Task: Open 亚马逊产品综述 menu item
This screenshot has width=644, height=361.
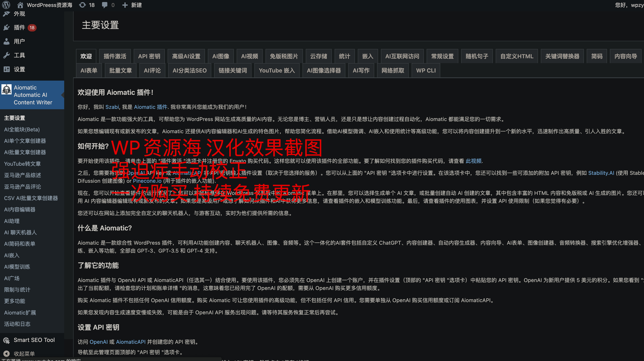Action: coord(23,175)
